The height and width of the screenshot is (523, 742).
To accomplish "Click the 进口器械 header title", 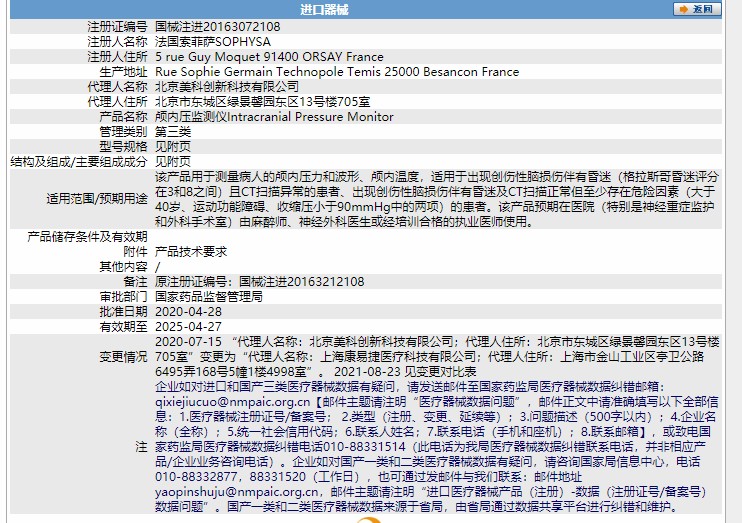I will [324, 9].
